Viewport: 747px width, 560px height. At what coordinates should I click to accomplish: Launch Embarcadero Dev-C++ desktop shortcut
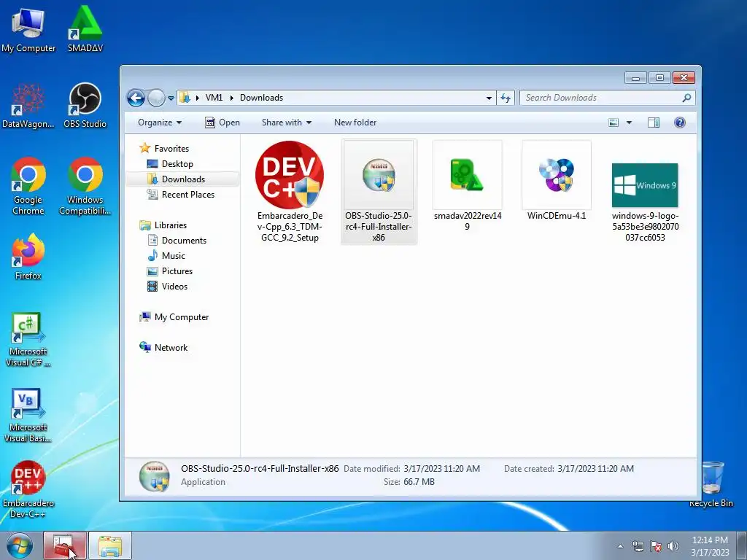(x=28, y=489)
